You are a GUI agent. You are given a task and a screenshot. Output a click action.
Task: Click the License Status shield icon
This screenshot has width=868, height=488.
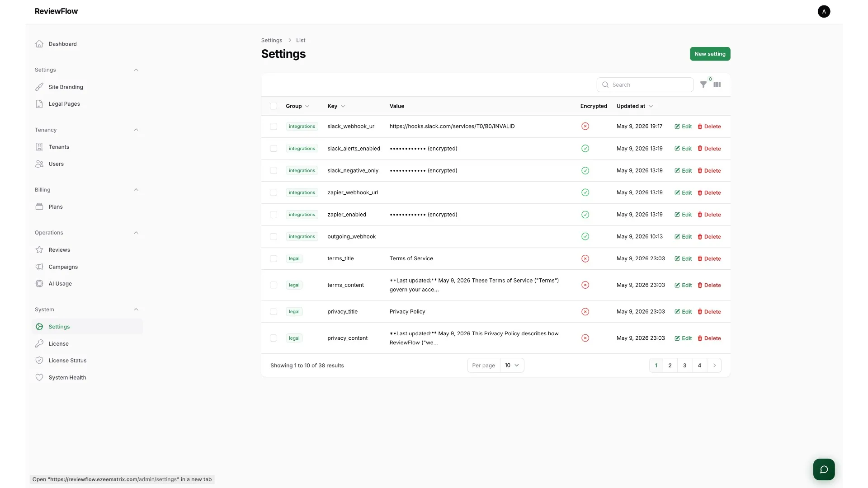(x=39, y=361)
